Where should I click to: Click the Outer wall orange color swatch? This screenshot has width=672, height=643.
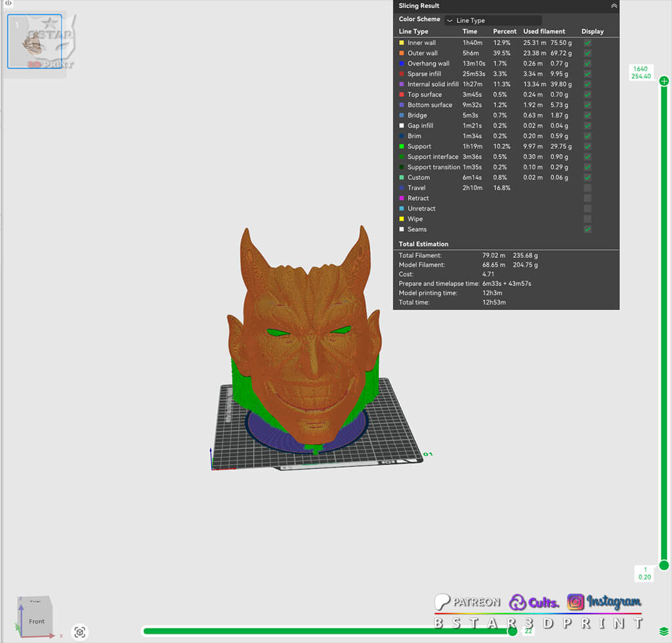click(x=402, y=53)
